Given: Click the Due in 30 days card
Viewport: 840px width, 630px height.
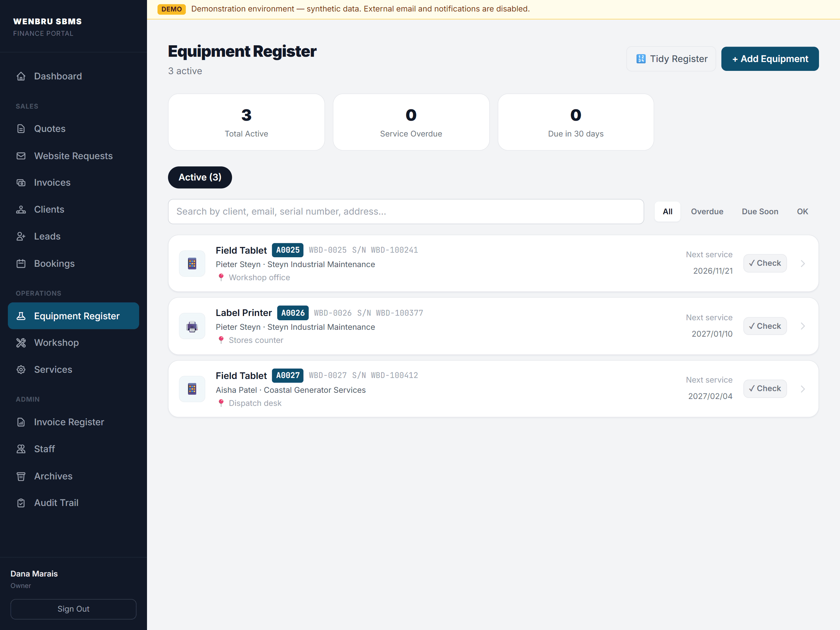Looking at the screenshot, I should pyautogui.click(x=576, y=122).
